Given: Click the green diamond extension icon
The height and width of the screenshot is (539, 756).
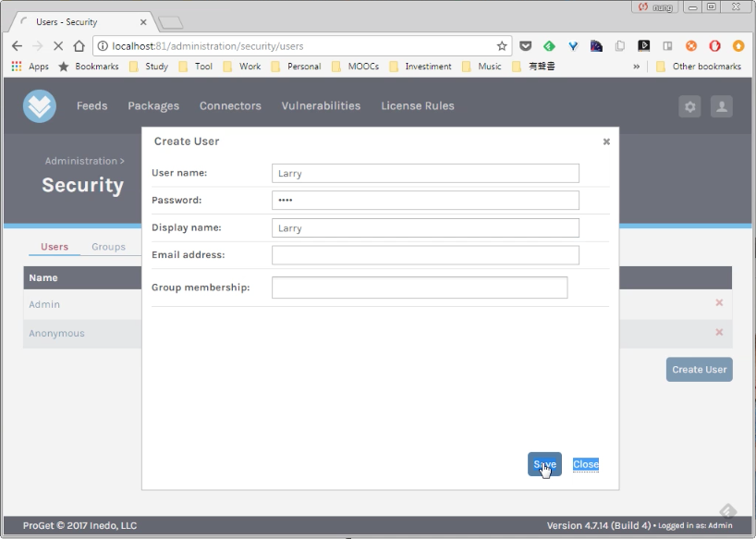Looking at the screenshot, I should coord(549,46).
